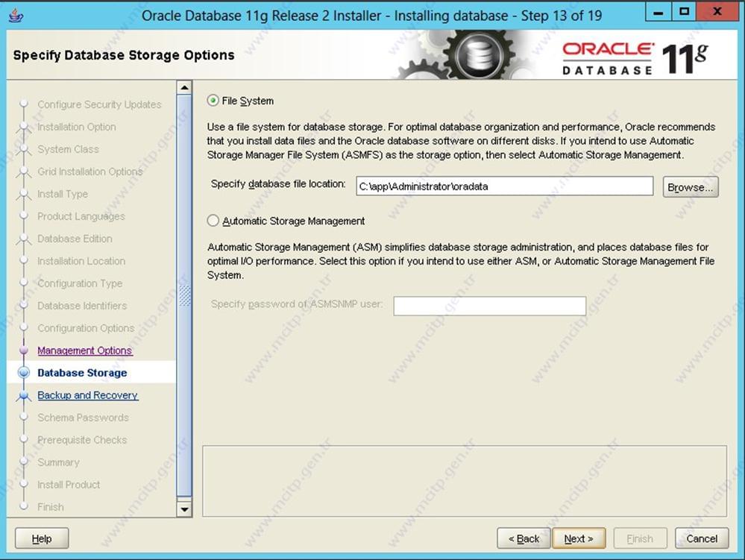Click the 'Specify password of ASMSNMP user:' label
Viewport: 745px width, 560px height.
coord(297,304)
